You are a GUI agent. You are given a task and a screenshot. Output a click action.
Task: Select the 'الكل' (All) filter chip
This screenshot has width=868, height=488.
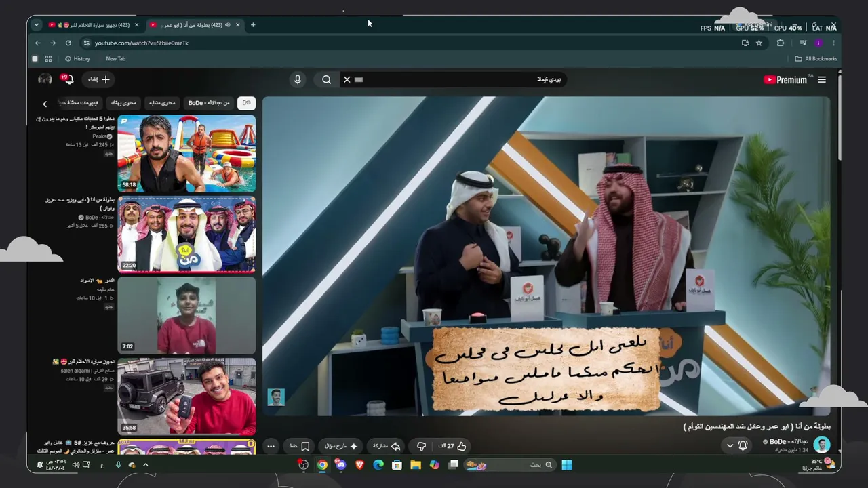coord(246,102)
